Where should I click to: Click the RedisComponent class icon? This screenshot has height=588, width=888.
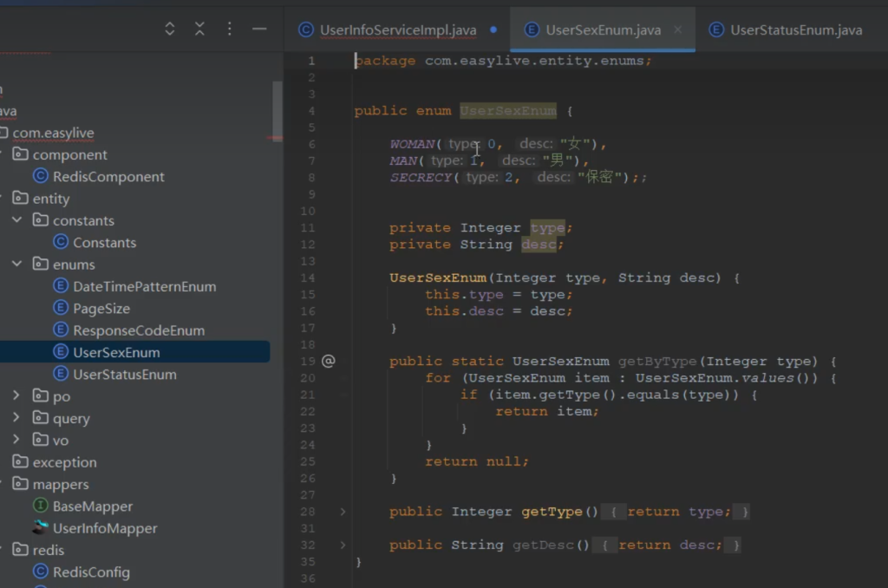40,177
